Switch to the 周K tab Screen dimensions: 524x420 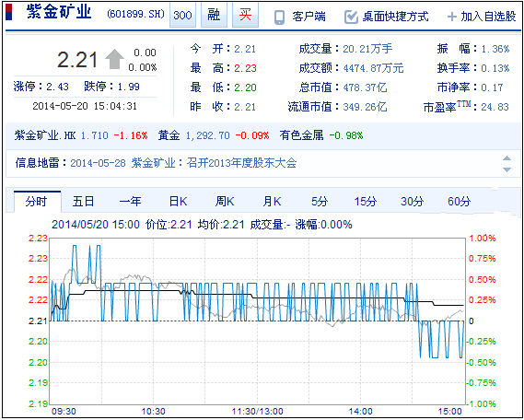click(x=225, y=202)
